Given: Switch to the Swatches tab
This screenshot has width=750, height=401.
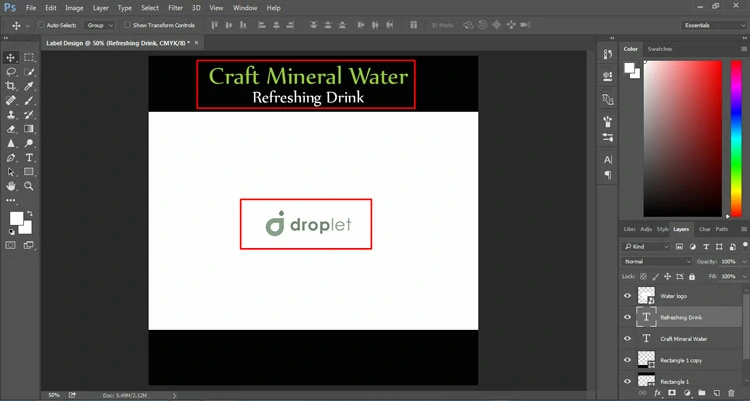Looking at the screenshot, I should [660, 49].
